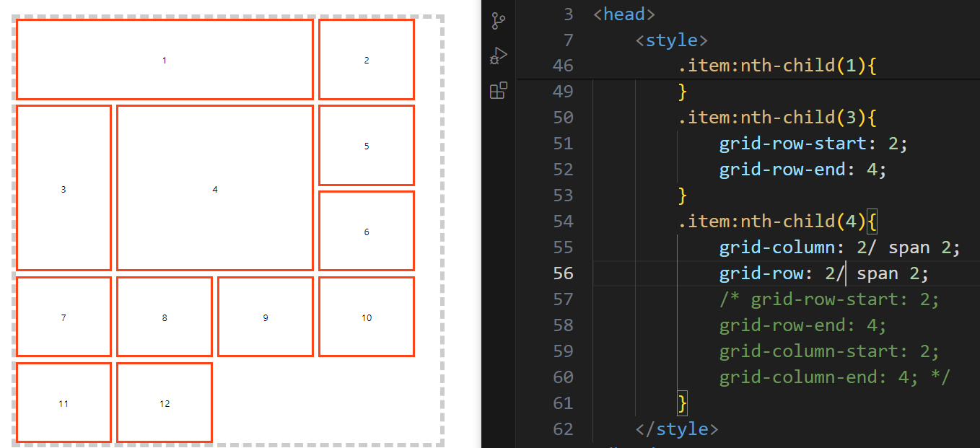Click line number 62 in gutter
980x448 pixels.
coord(563,429)
